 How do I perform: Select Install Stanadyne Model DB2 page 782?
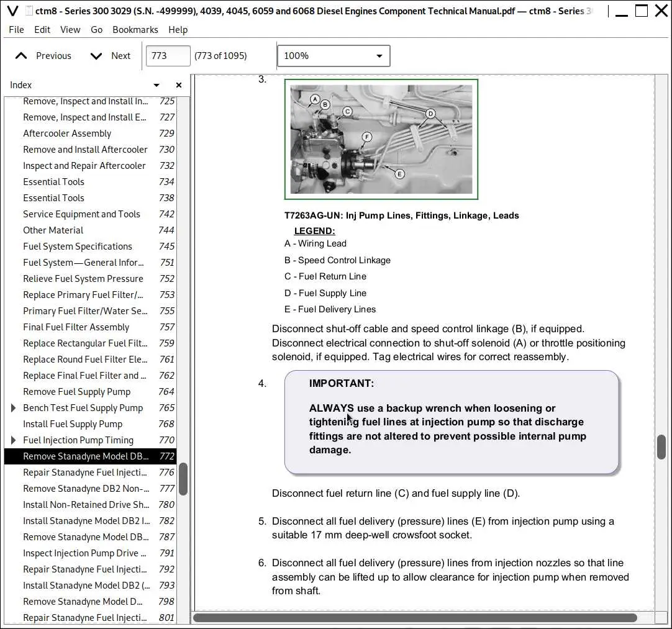click(90, 521)
